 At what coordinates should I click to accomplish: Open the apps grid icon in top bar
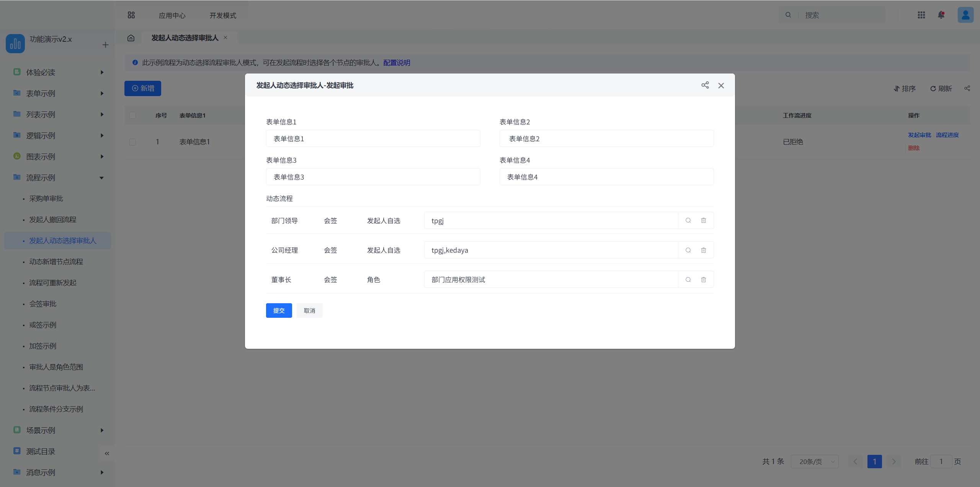(921, 15)
